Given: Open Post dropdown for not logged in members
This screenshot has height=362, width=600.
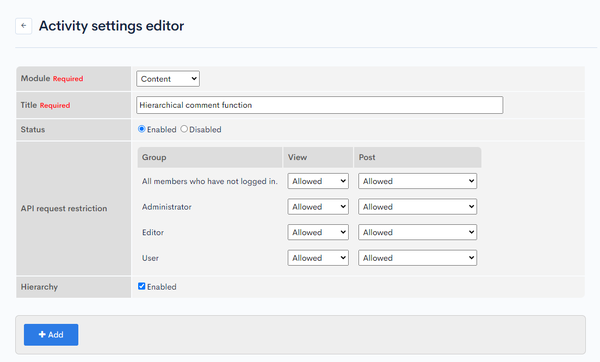Looking at the screenshot, I should [x=417, y=181].
